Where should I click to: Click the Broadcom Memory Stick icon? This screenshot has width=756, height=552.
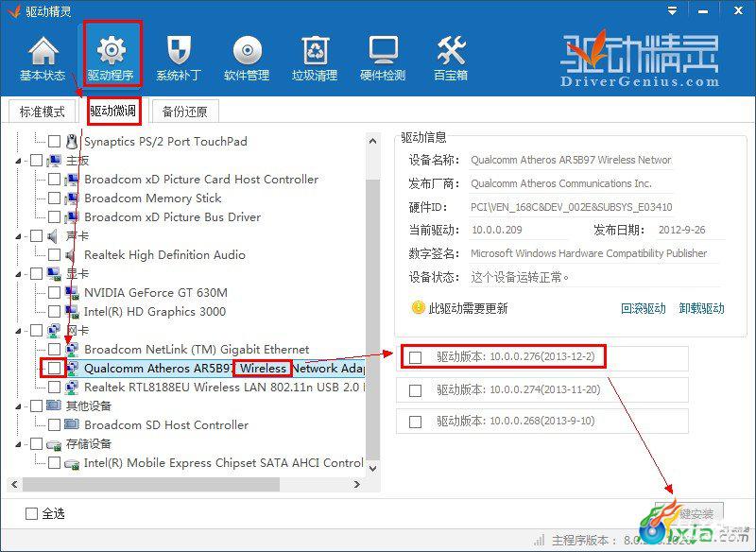click(72, 198)
